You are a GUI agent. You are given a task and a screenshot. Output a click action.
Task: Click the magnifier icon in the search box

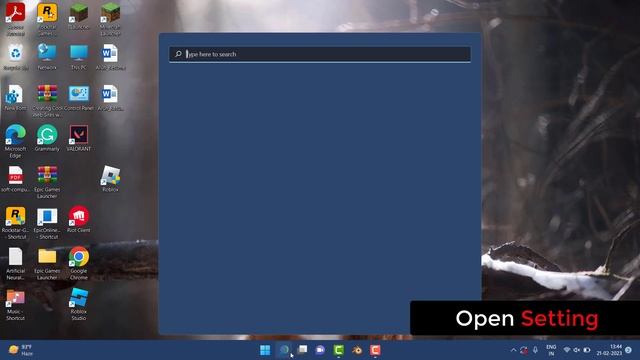click(178, 54)
